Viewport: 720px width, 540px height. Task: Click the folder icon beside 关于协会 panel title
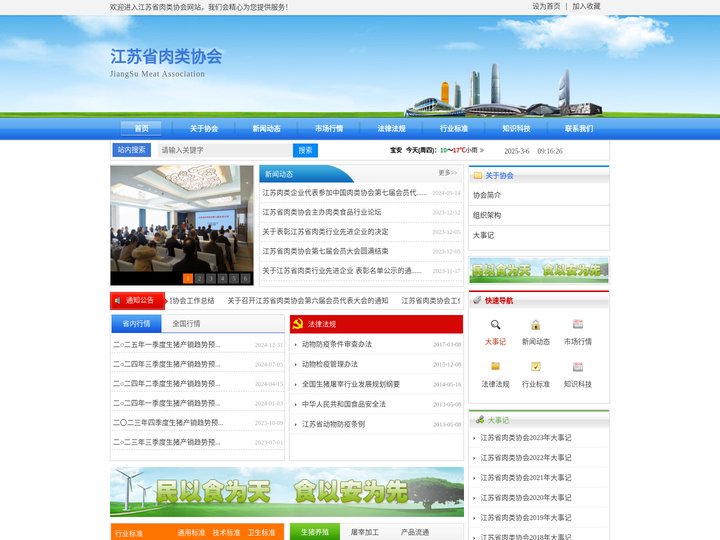[478, 175]
